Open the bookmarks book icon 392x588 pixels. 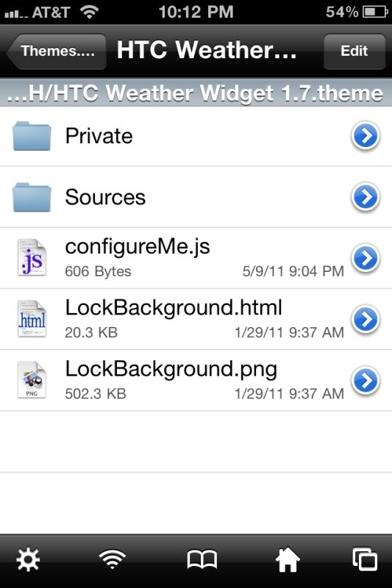click(202, 560)
